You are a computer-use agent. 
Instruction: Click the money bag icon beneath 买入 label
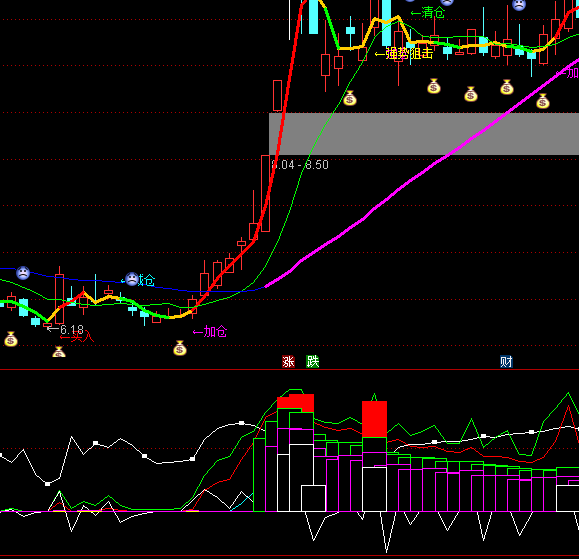[x=59, y=351]
